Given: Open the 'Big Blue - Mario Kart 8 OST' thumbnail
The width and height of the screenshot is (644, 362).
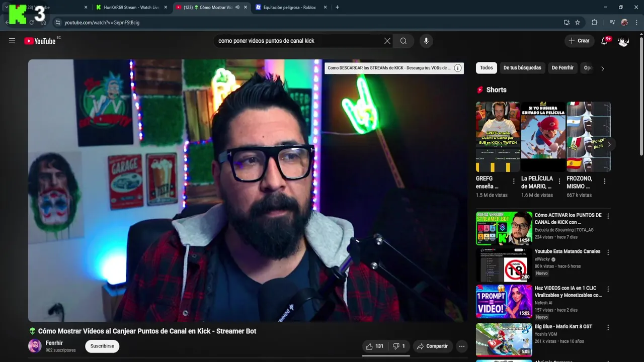Looking at the screenshot, I should [504, 339].
